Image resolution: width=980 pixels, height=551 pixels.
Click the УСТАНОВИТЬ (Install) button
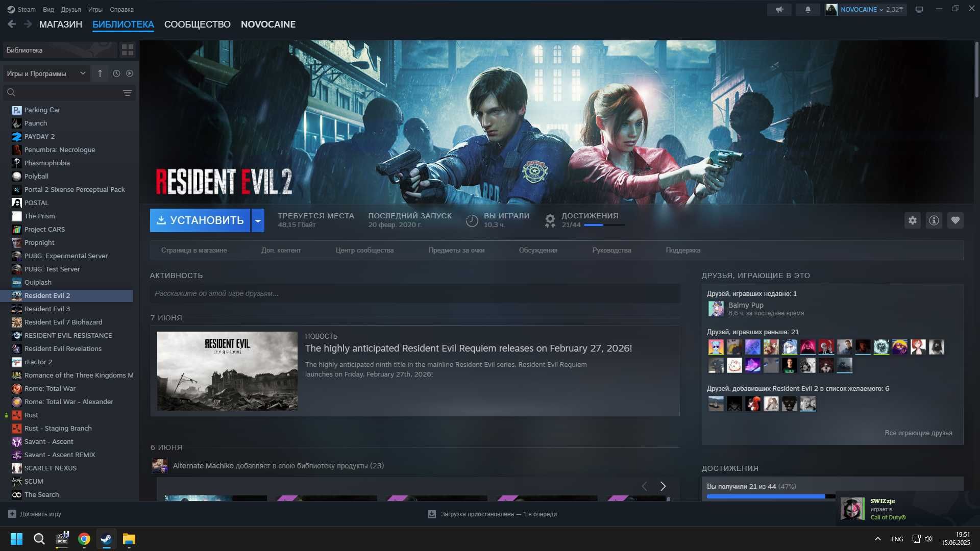click(x=200, y=220)
